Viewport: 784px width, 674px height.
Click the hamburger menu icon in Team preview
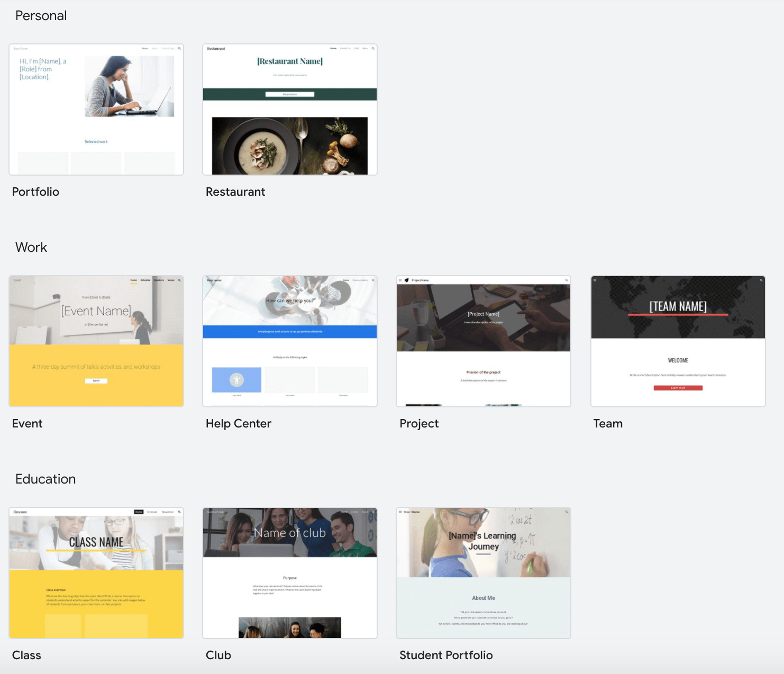(595, 280)
